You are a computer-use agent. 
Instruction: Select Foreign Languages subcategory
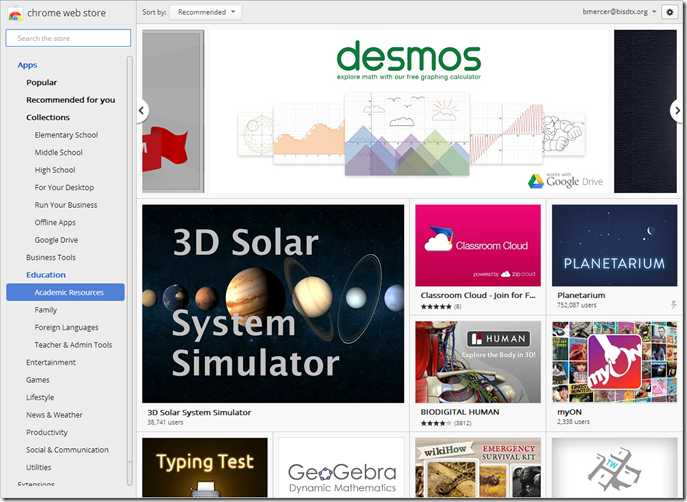[x=66, y=327]
